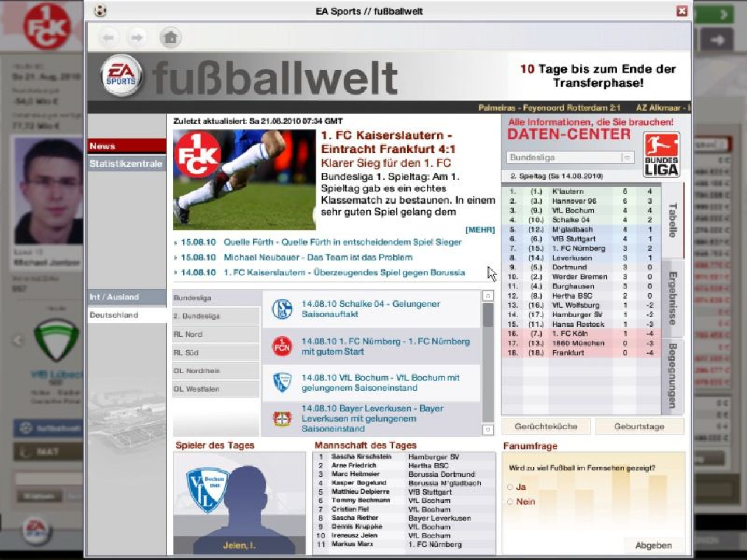Click Sascha Kirschstein in Mannschaft des Tages
This screenshot has width=747, height=560.
pos(361,457)
